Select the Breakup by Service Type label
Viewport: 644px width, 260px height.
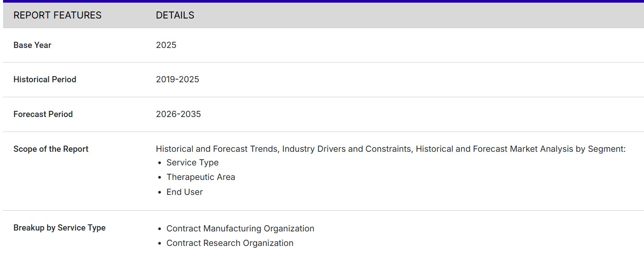[59, 228]
